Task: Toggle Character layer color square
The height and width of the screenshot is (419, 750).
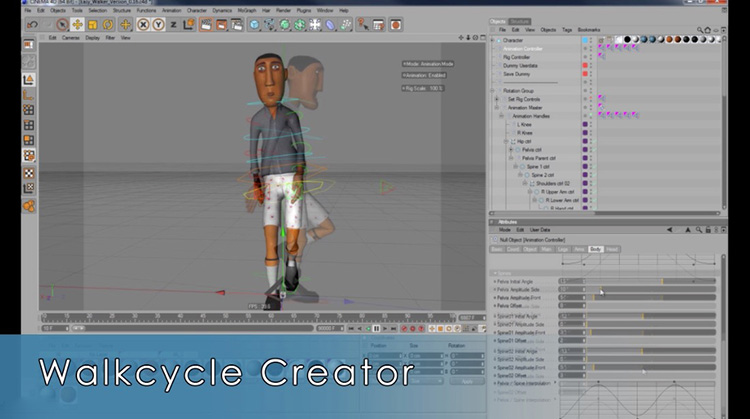Action: (x=585, y=41)
